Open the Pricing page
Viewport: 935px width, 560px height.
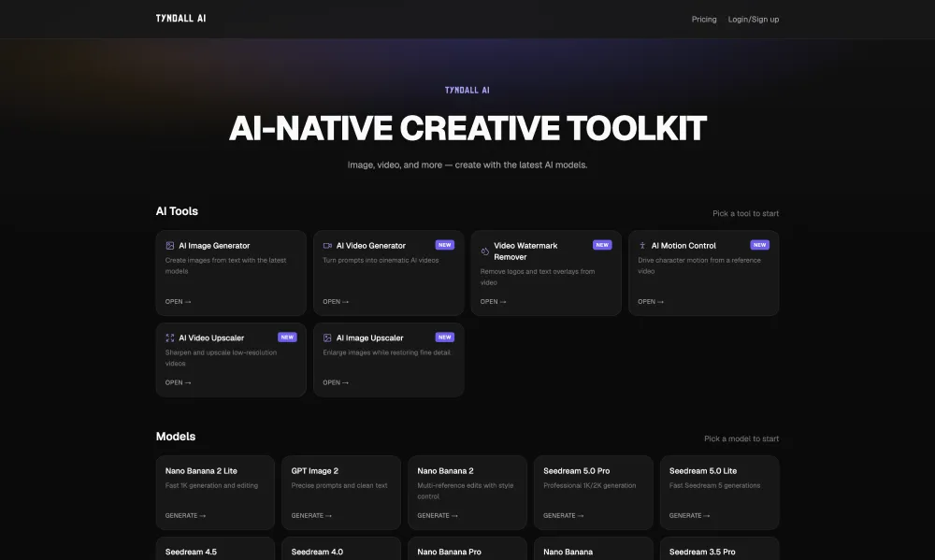click(x=704, y=19)
